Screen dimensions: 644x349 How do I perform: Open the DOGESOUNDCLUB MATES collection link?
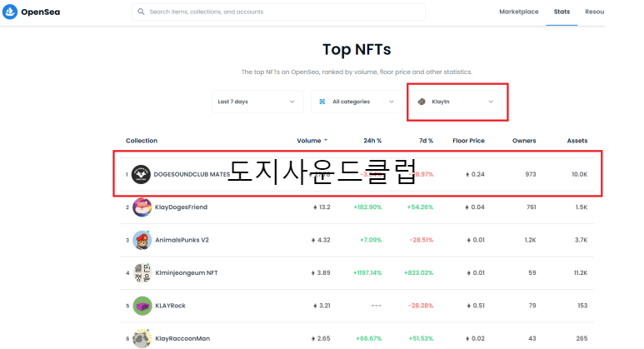(192, 174)
